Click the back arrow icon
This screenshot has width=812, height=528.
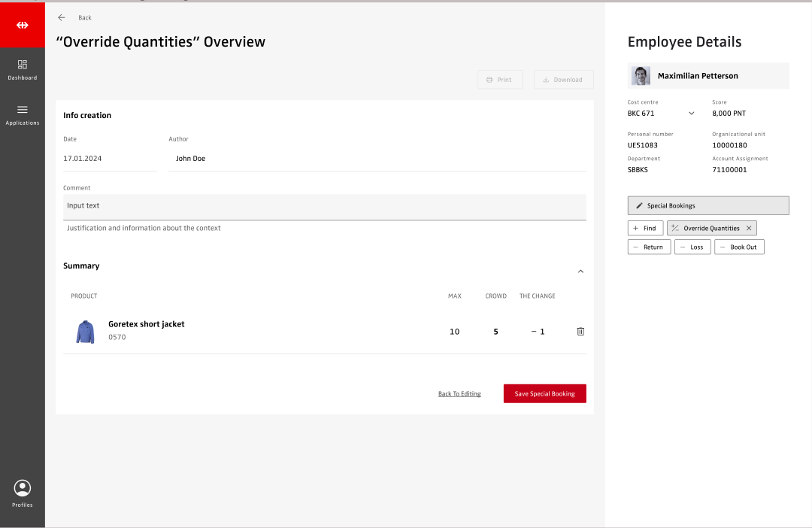[62, 17]
